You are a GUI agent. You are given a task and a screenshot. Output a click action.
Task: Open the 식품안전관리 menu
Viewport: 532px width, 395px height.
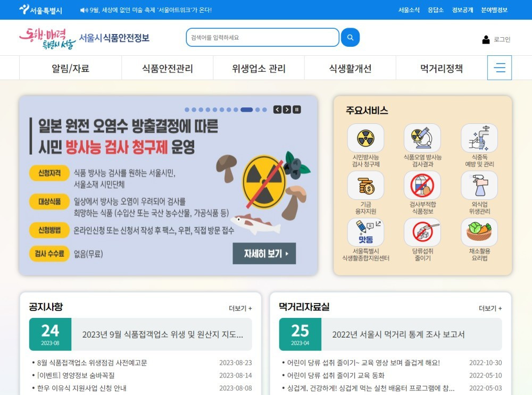[167, 68]
